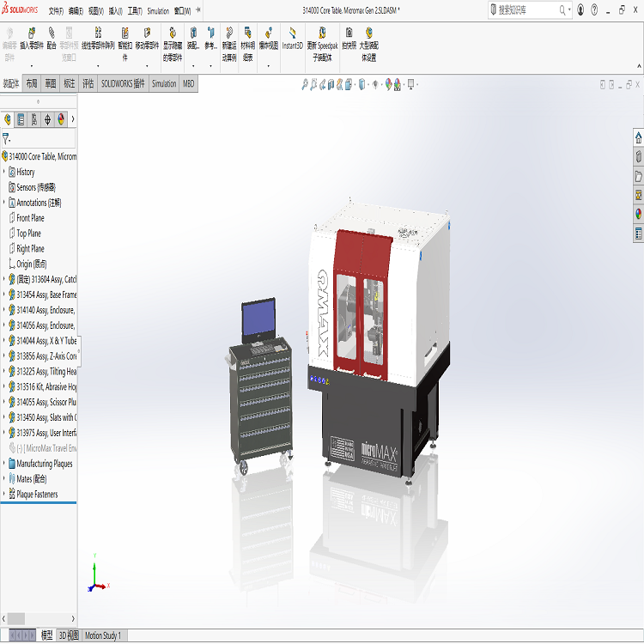
Task: Collapse the ribbon with the caret arrow
Action: click(x=639, y=66)
